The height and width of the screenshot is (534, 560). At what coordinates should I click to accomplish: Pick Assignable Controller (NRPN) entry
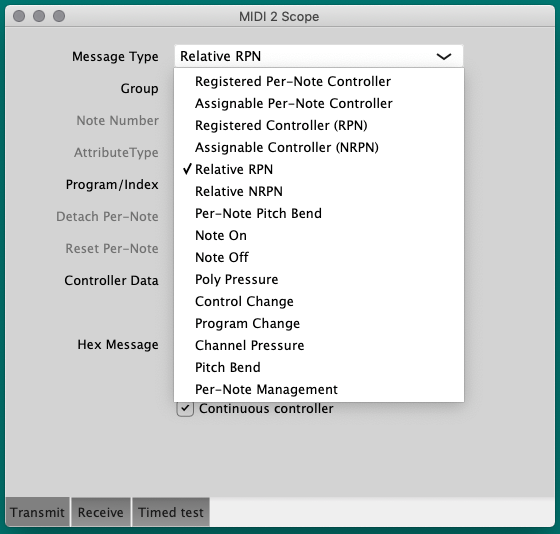319,148
